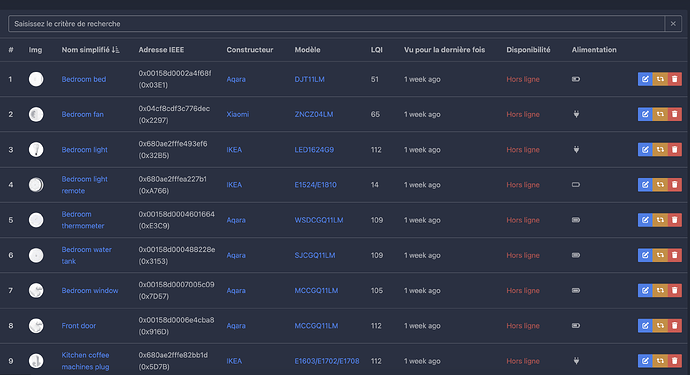Delete the Bedroom thermometer device

tap(675, 220)
